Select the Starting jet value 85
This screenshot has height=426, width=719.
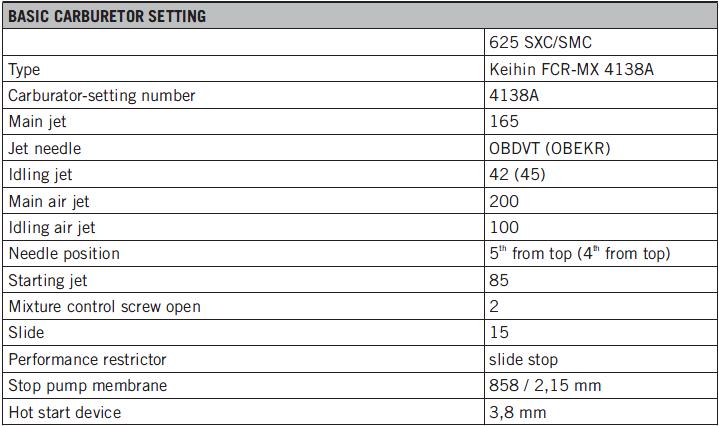point(500,280)
